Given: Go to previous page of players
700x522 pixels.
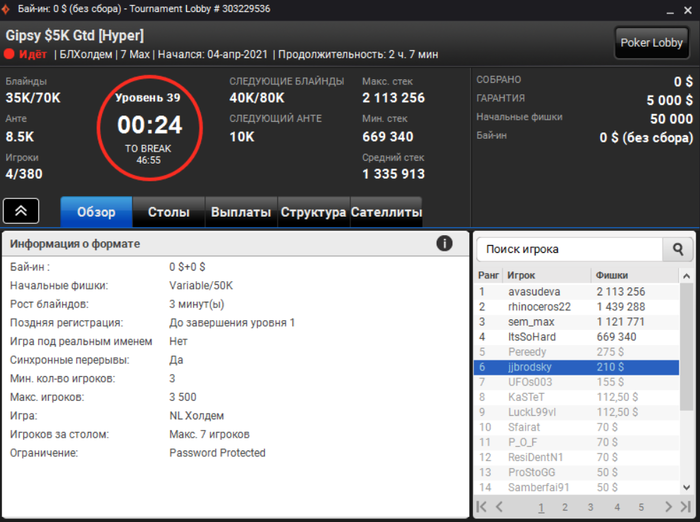Looking at the screenshot, I should (499, 507).
